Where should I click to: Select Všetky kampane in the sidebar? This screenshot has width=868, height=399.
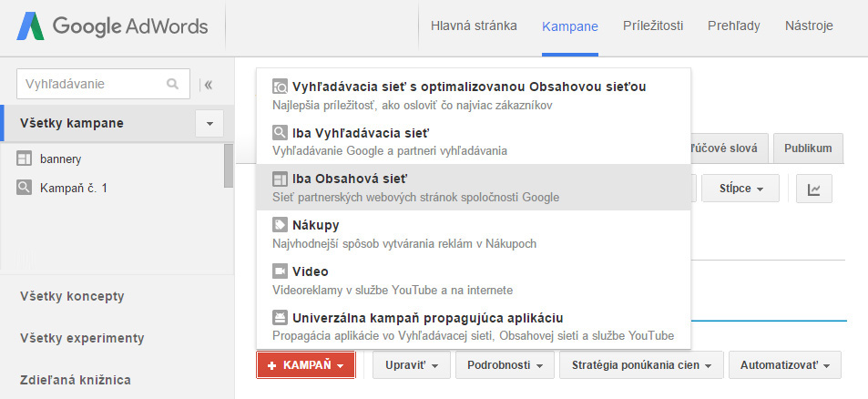[71, 123]
